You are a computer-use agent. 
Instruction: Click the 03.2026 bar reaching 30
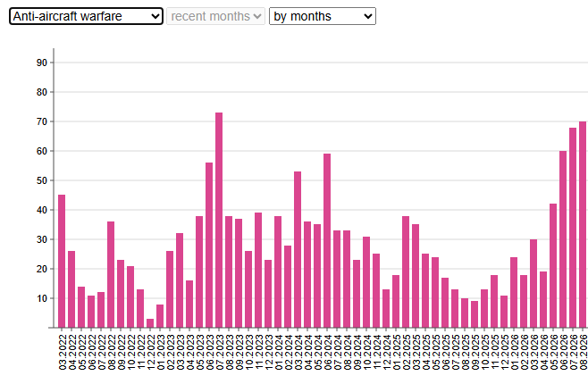[x=533, y=283]
